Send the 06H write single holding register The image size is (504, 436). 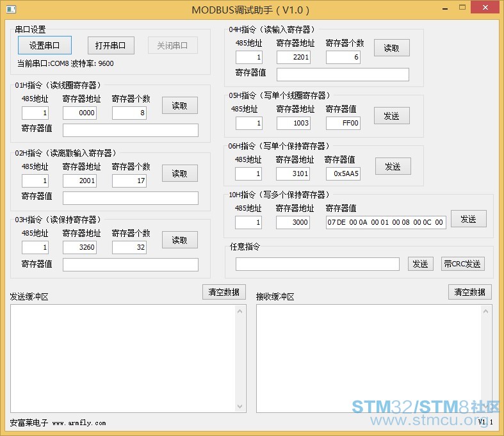coord(393,166)
